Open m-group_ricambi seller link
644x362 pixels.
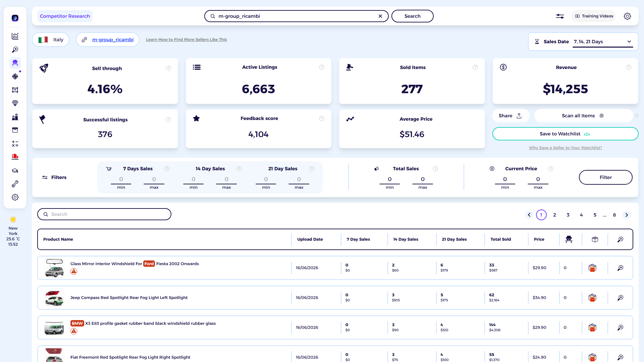[113, 40]
